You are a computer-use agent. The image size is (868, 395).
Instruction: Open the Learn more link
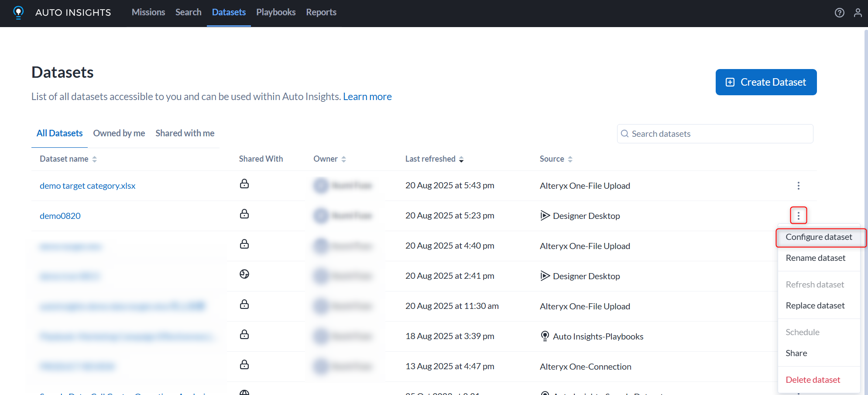pos(367,97)
